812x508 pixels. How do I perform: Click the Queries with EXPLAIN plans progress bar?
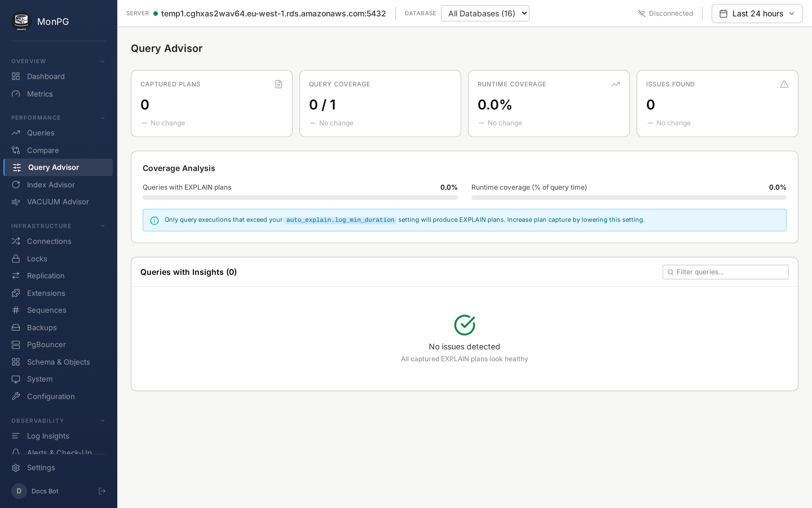pos(300,198)
